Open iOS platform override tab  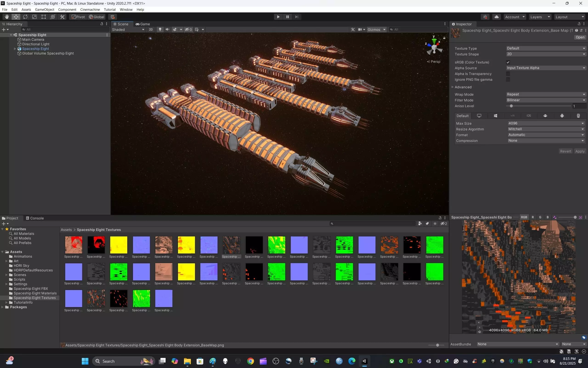pyautogui.click(x=529, y=116)
